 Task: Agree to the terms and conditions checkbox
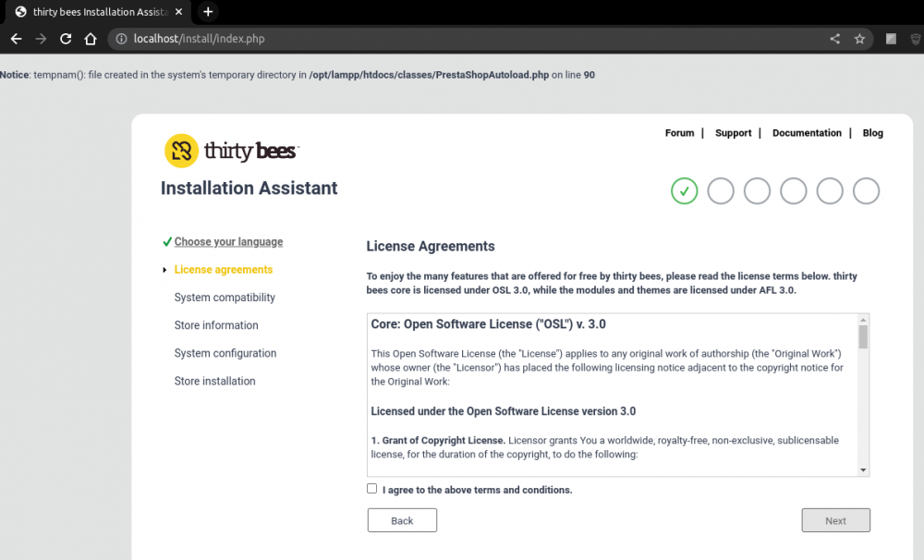click(371, 489)
